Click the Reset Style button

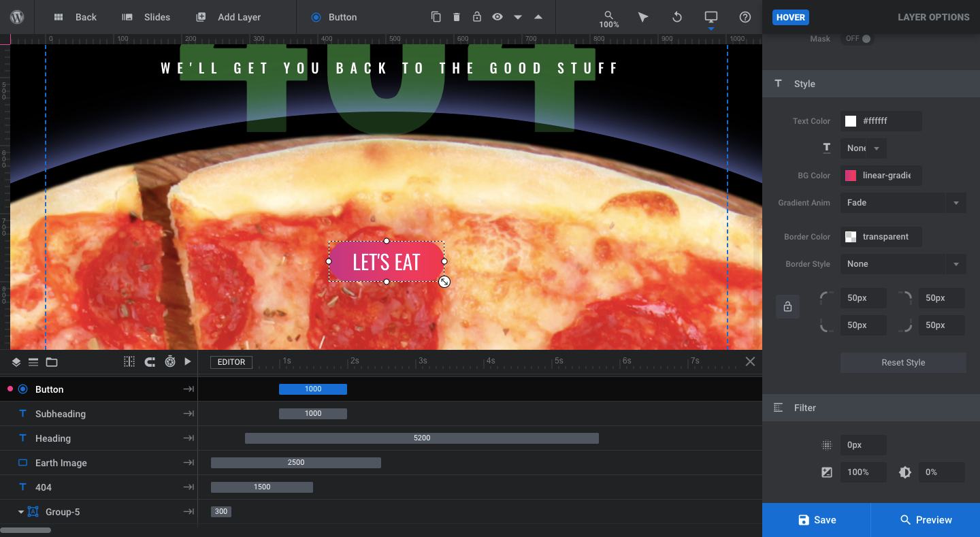coord(903,363)
